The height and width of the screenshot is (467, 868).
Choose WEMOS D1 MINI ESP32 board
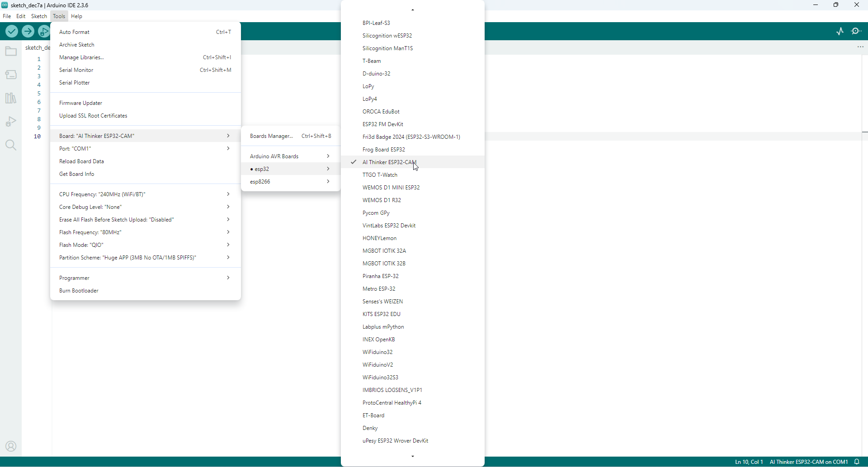coord(391,188)
